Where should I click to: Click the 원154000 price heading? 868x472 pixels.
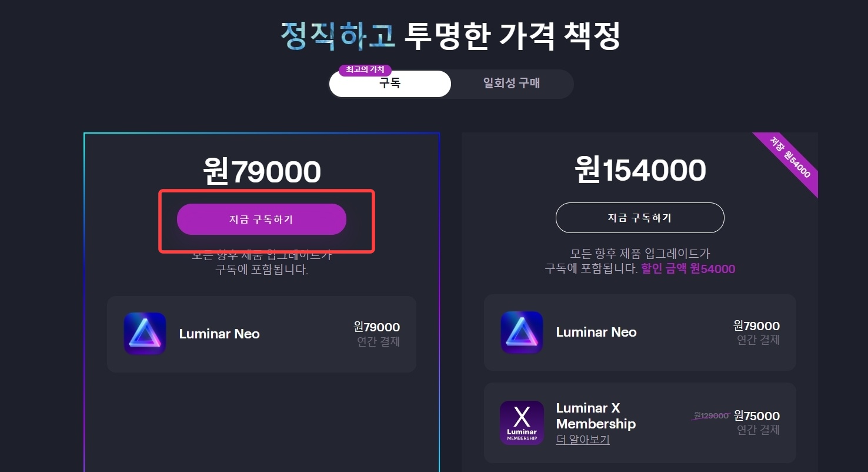click(639, 170)
